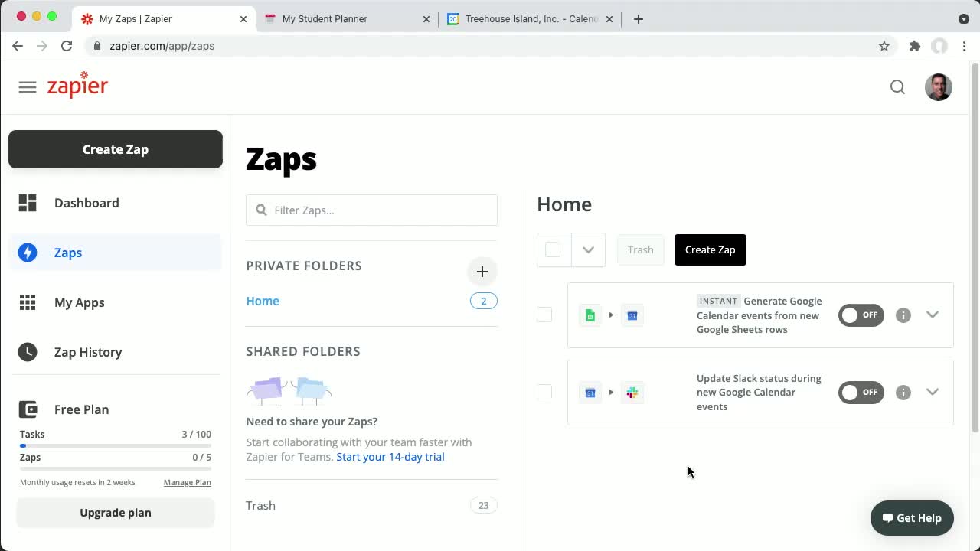
Task: Click the Upgrade plan button
Action: tap(116, 513)
